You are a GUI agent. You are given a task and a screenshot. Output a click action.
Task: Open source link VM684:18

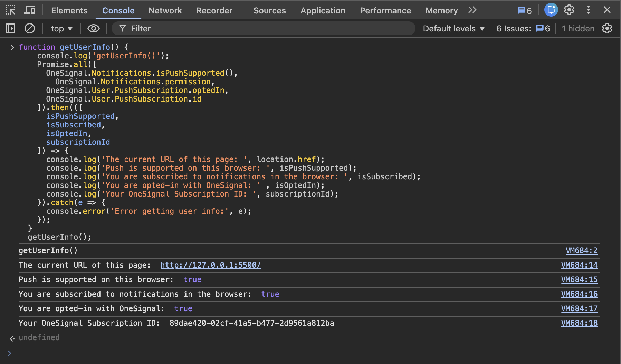click(x=579, y=323)
